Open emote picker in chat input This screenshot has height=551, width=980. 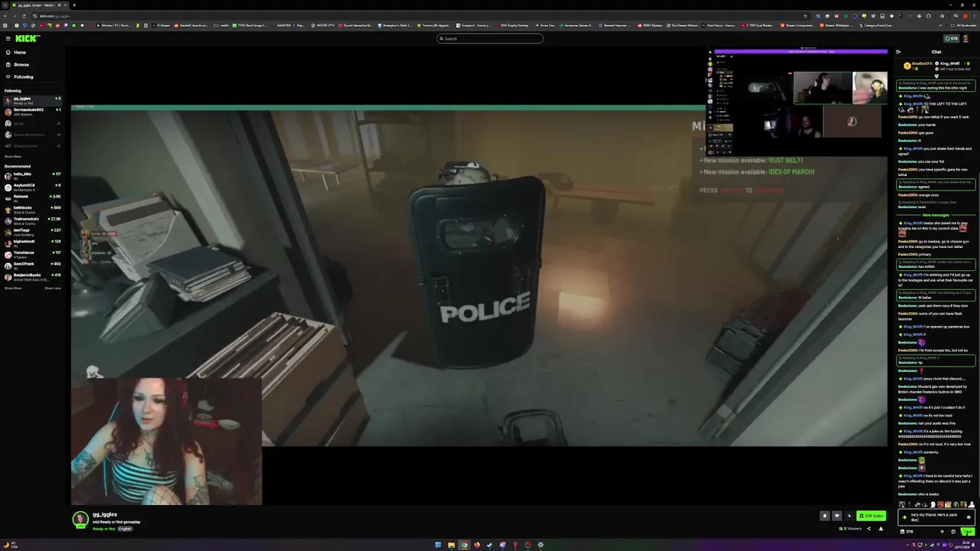pos(969,517)
